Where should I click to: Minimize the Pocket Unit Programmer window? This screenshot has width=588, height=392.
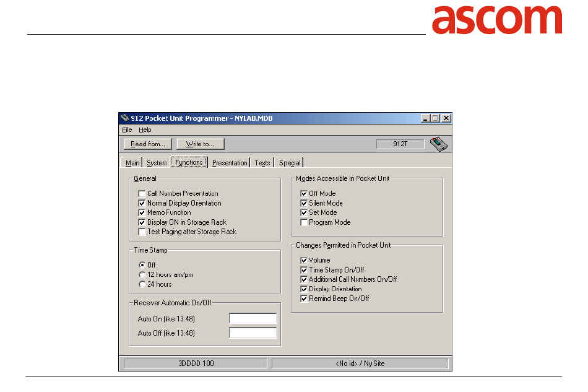425,118
